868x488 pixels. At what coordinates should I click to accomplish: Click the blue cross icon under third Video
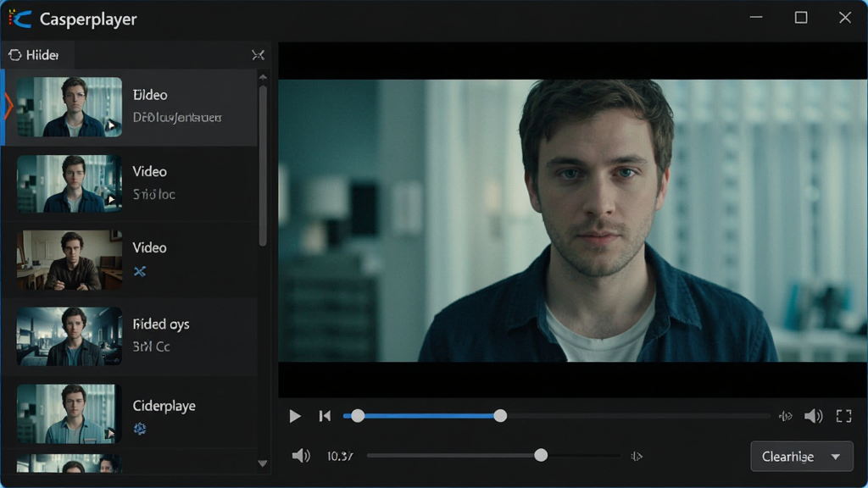coord(140,272)
